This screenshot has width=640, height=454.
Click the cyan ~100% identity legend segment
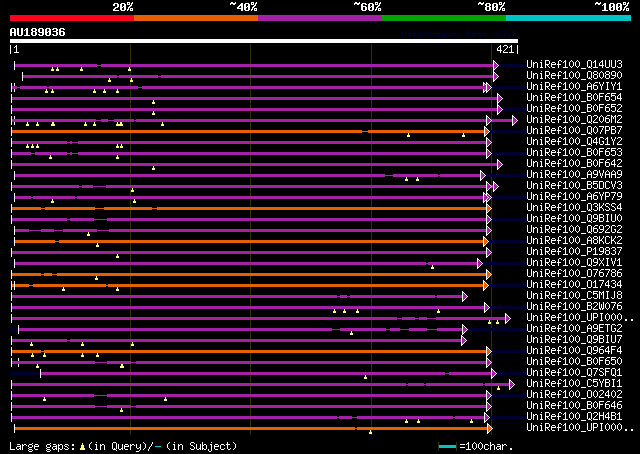pos(569,18)
